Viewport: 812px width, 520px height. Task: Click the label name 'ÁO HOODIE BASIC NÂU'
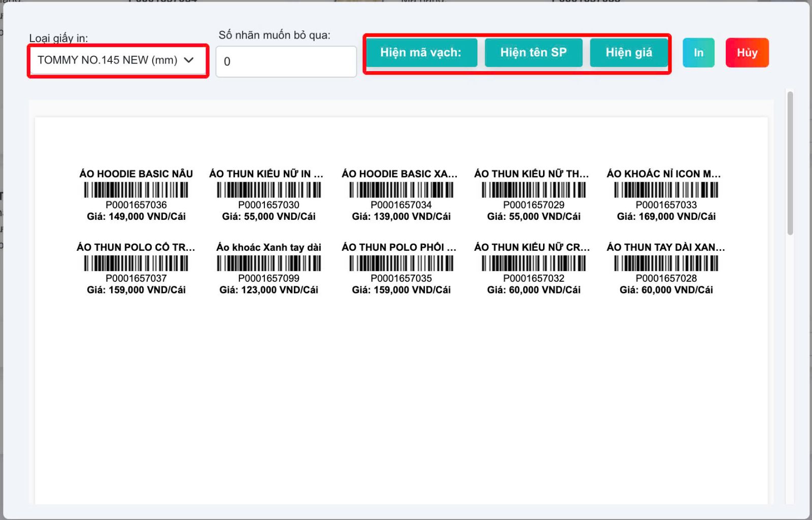136,174
